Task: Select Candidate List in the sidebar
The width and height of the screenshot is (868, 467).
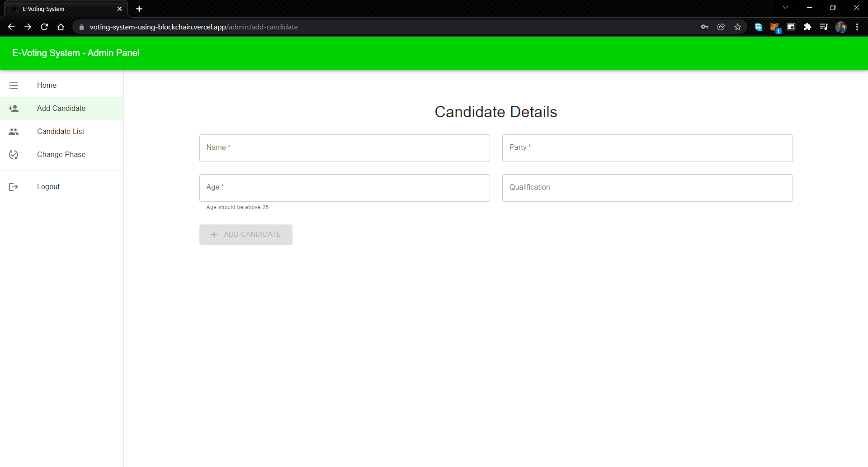Action: pyautogui.click(x=61, y=131)
